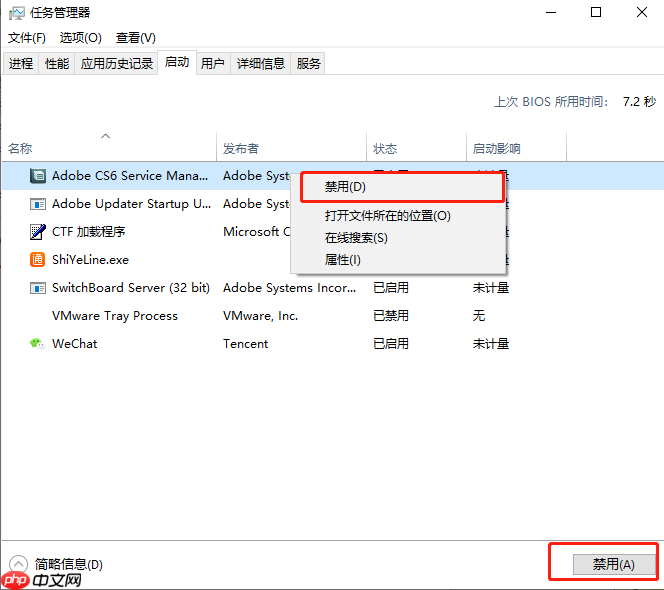This screenshot has width=664, height=590.
Task: Select the 启动 tab
Action: [x=177, y=62]
